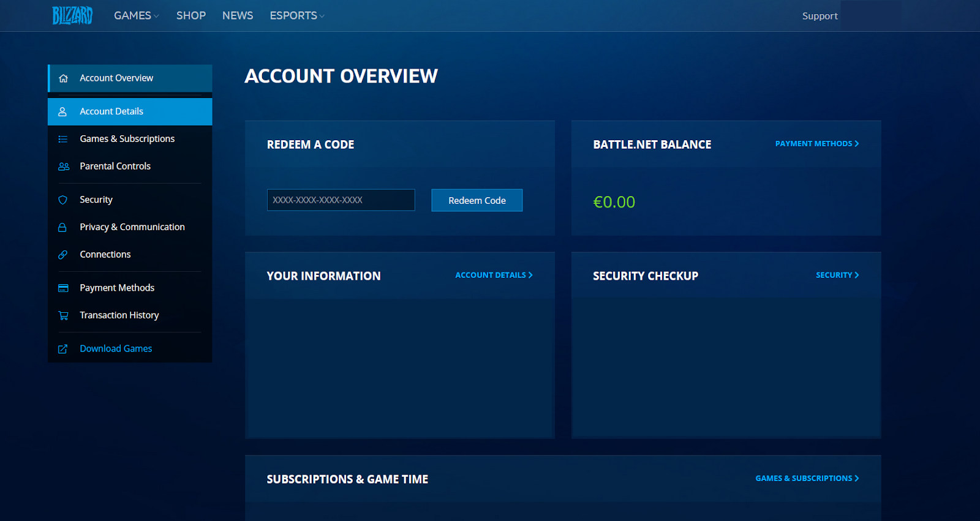Open Privacy & Communication in the sidebar
The image size is (980, 521).
130,227
